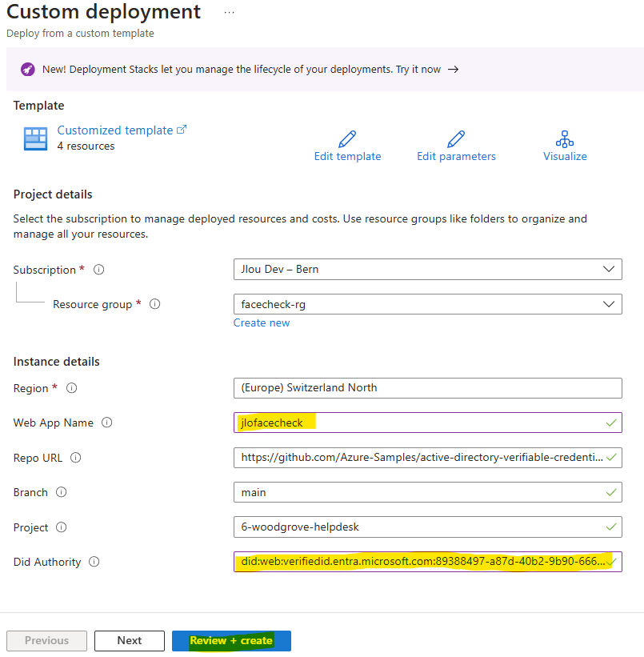Click the Repo URL validation checkmark
The image size is (644, 657).
point(611,457)
